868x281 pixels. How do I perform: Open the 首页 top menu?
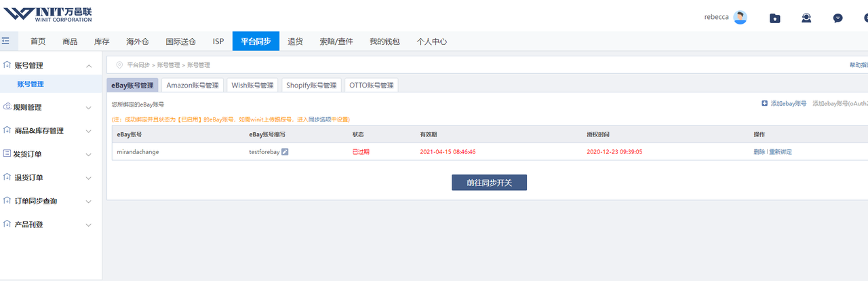[x=38, y=41]
